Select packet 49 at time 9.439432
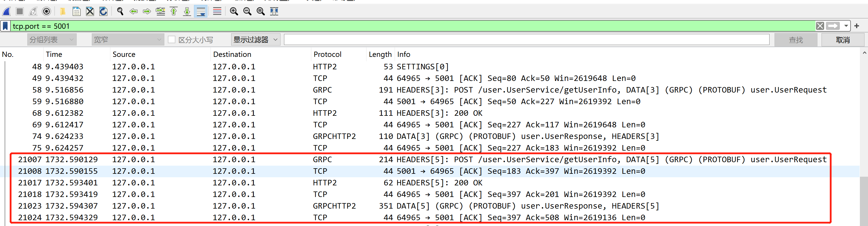Image resolution: width=868 pixels, height=226 pixels. pyautogui.click(x=429, y=78)
